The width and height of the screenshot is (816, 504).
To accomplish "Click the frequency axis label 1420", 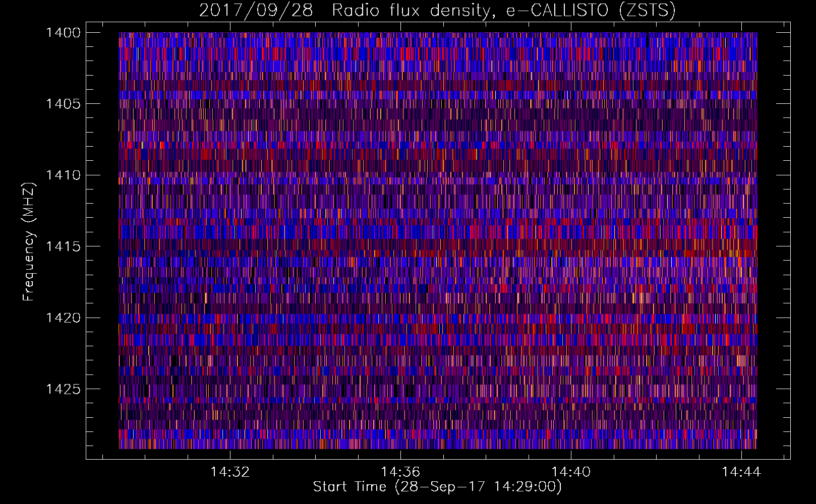I will point(63,318).
